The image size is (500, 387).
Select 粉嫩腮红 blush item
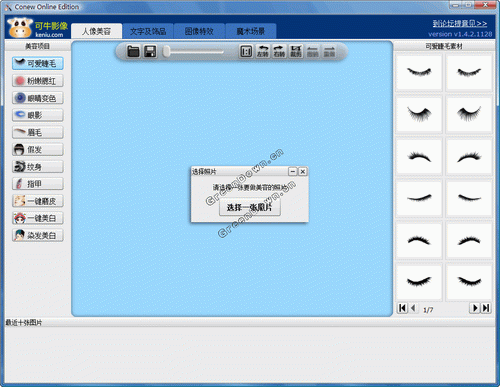[x=38, y=81]
